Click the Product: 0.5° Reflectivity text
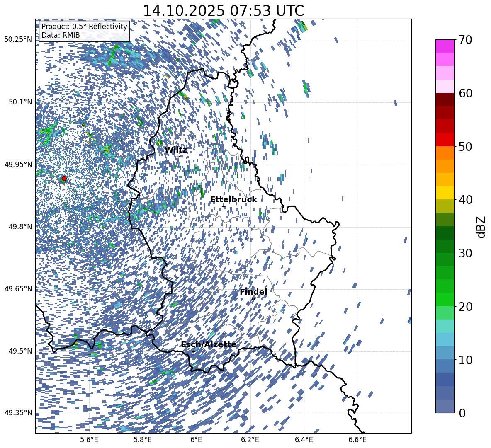This screenshot has width=491, height=448. 84,26
